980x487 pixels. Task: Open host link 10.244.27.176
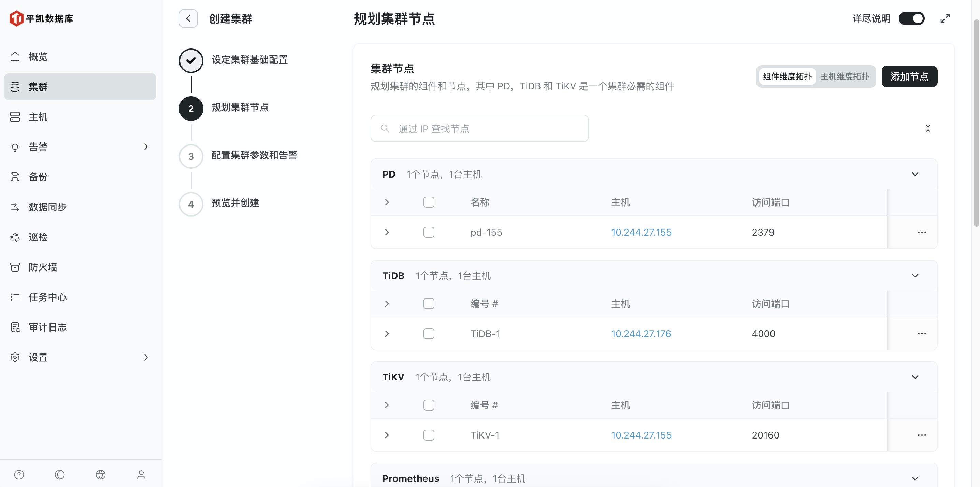coord(641,334)
